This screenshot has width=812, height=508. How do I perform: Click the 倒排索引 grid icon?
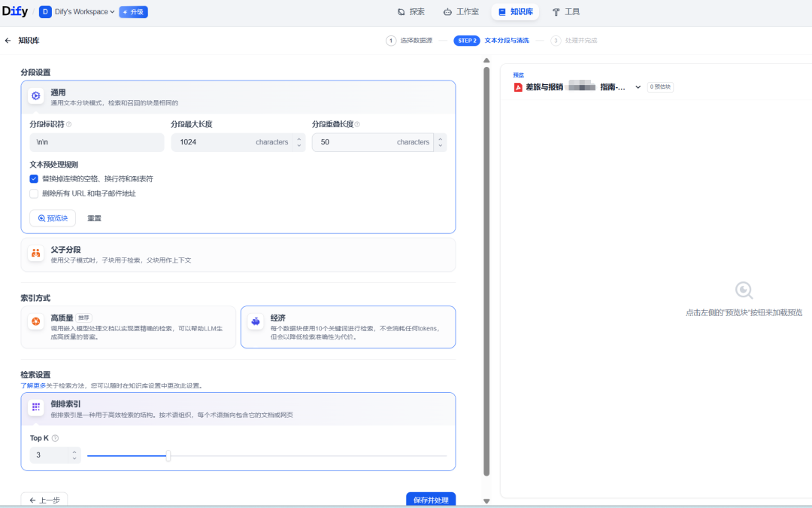[36, 407]
